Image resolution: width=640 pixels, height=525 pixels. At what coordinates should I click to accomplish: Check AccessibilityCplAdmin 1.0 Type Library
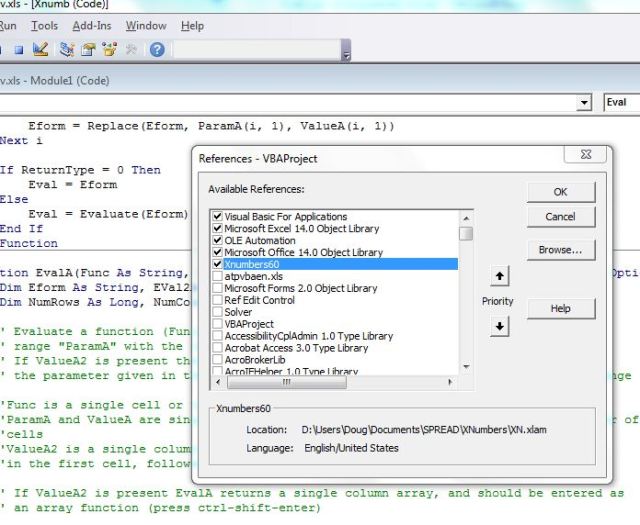(217, 336)
